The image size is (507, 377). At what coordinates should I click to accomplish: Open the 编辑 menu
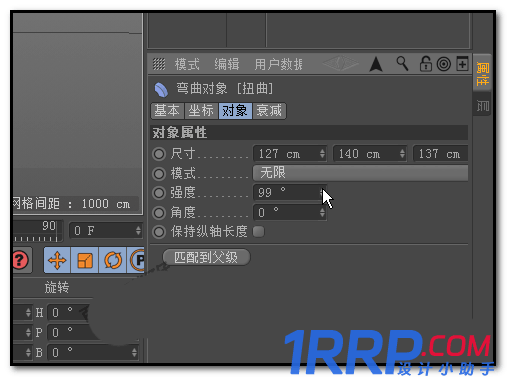coord(227,64)
